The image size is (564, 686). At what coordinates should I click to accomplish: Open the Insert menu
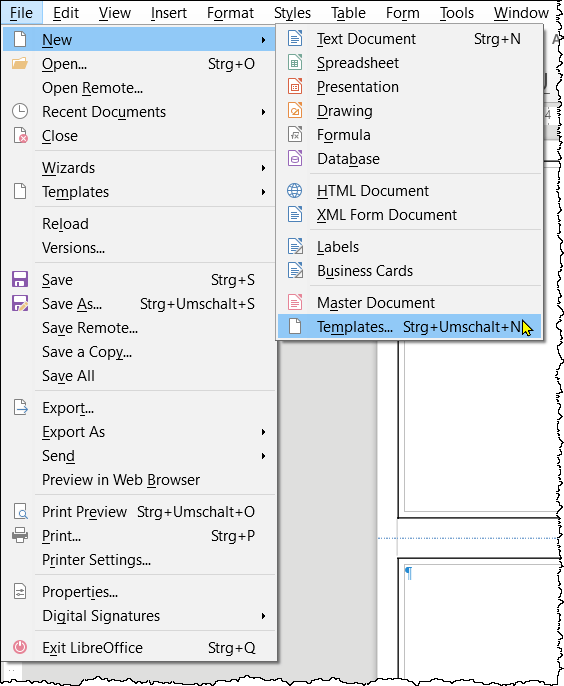[x=168, y=13]
